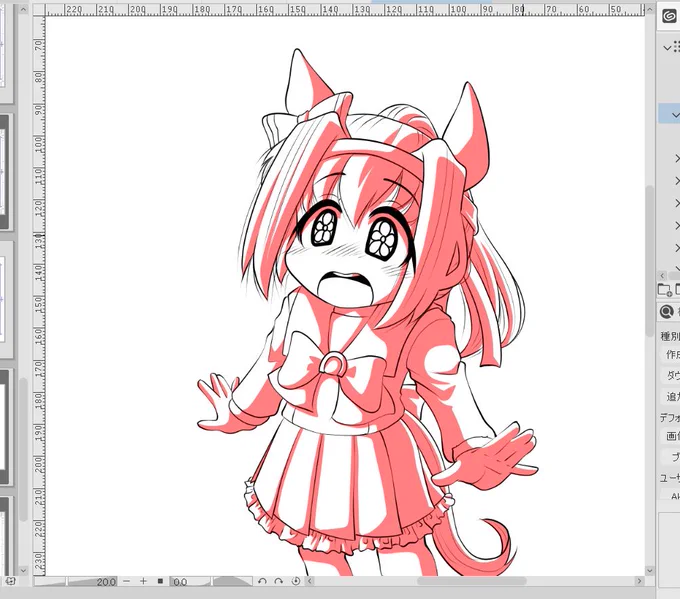Click the canvas vertical scrollbar down arrow

tap(650, 571)
